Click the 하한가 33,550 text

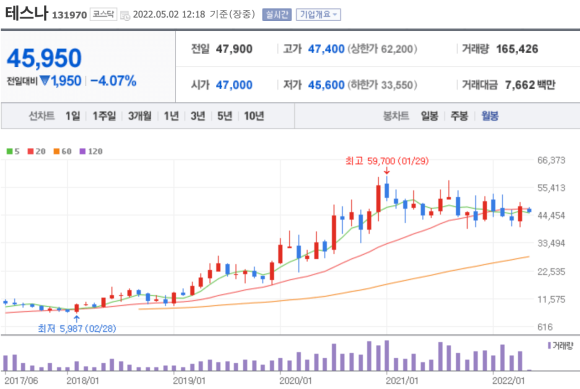(382, 85)
